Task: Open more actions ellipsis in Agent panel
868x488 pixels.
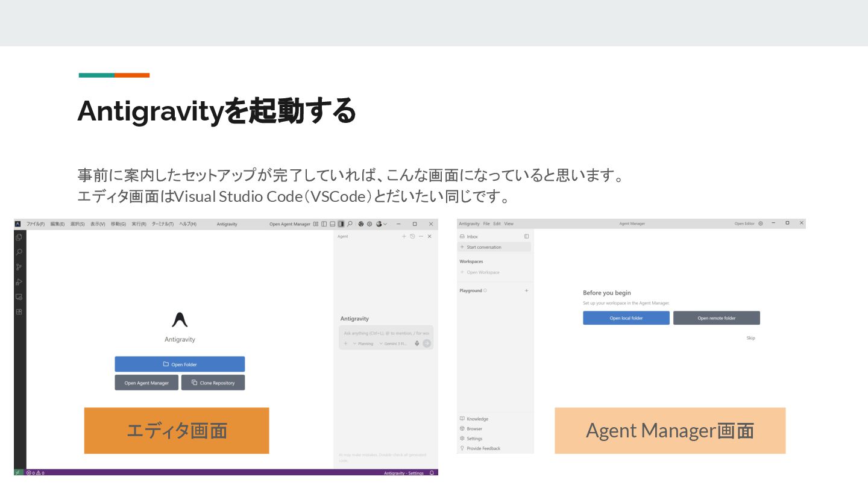Action: (x=421, y=236)
